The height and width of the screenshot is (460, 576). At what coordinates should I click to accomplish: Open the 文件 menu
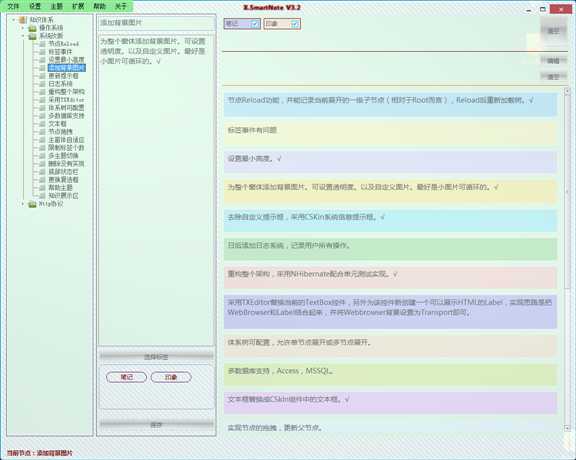point(13,6)
